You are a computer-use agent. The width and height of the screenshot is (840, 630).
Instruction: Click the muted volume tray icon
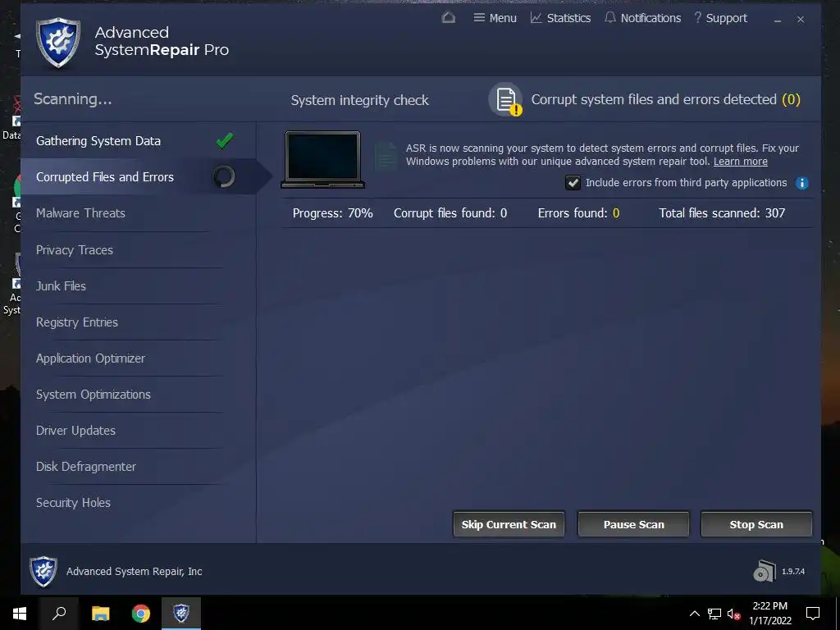(x=734, y=614)
